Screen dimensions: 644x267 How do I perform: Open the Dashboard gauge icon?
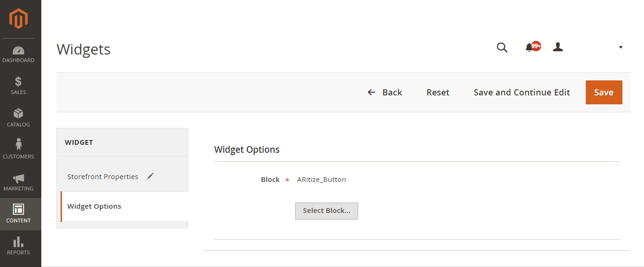coord(18,51)
